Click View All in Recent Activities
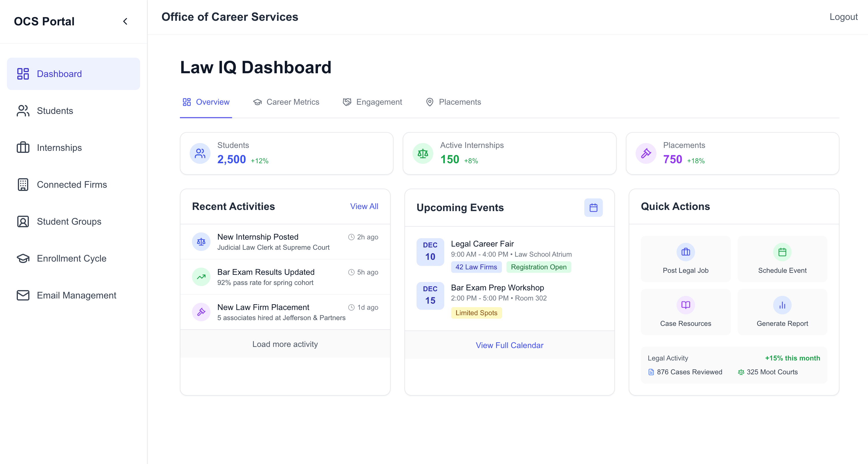 (x=364, y=206)
